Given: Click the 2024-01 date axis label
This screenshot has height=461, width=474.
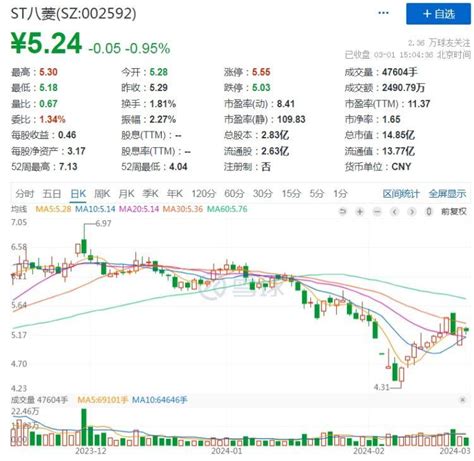Looking at the screenshot, I should (227, 451).
